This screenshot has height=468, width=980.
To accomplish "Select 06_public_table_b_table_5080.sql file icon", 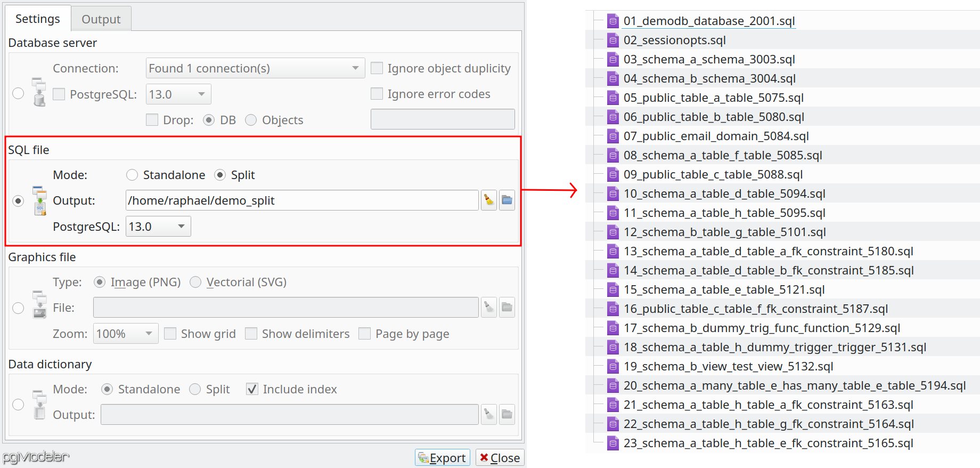I will 613,117.
